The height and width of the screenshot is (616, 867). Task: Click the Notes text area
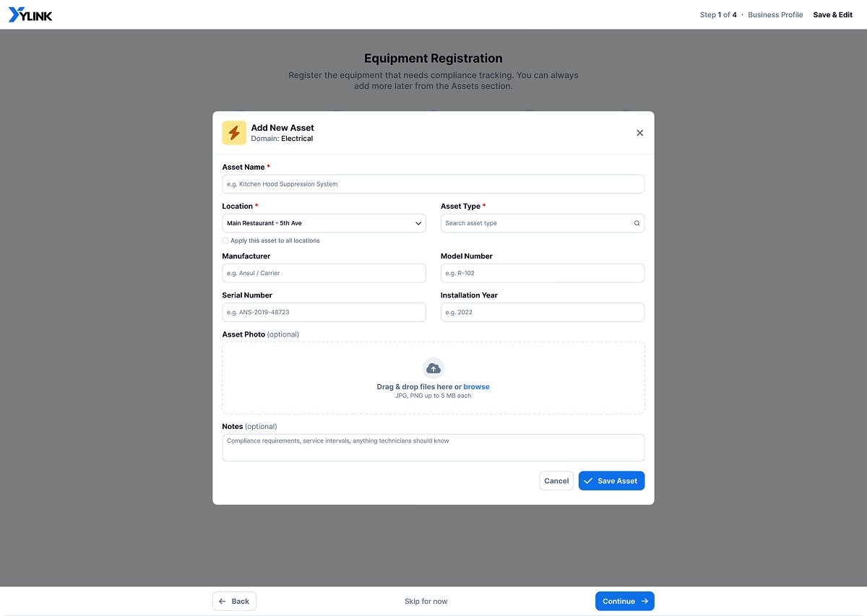(433, 447)
